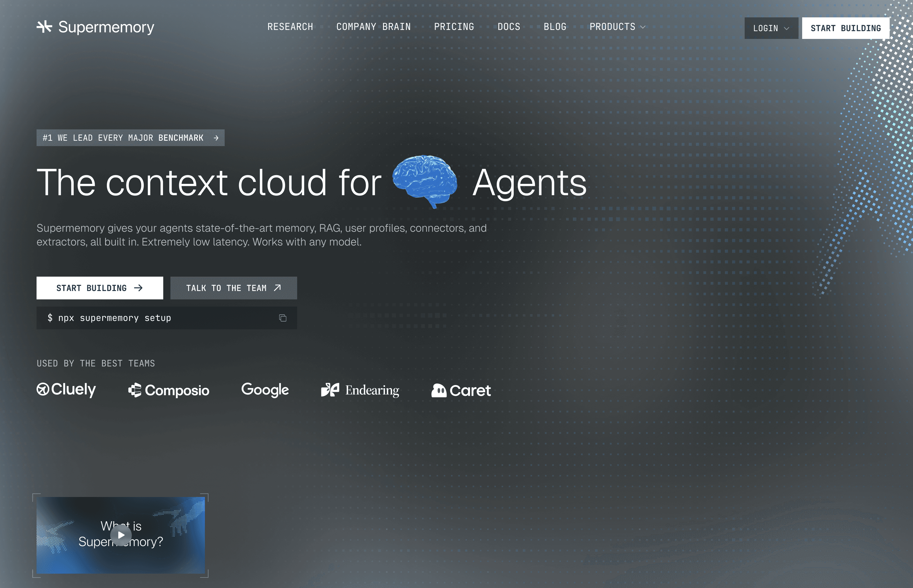Screen dimensions: 913x588
Task: Navigate to Docs
Action: pyautogui.click(x=509, y=27)
